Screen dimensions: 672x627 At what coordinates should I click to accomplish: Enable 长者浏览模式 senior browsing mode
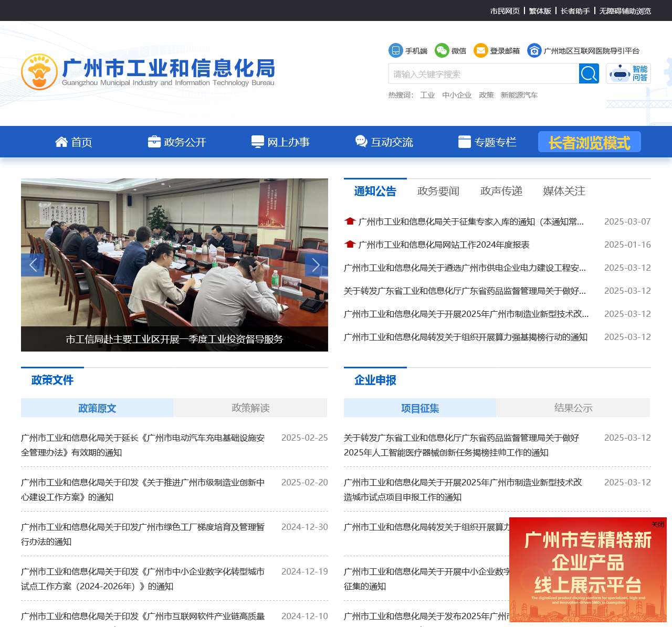(x=590, y=142)
